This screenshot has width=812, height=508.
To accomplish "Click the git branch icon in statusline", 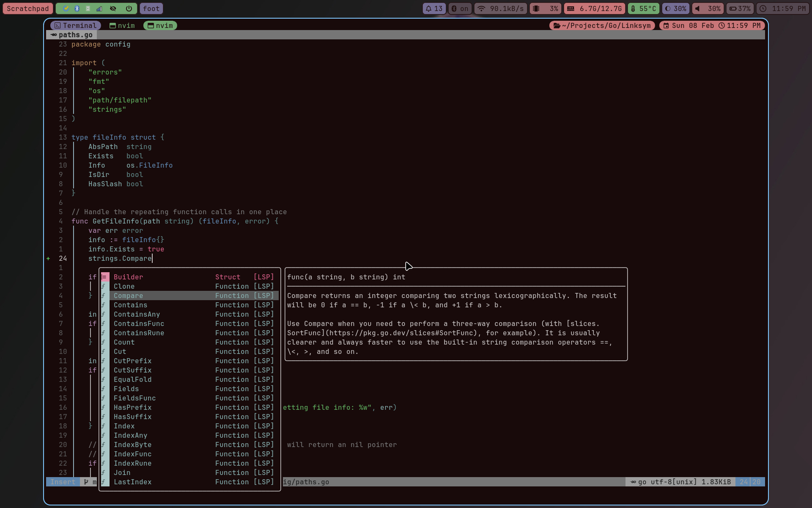I will coord(86,482).
